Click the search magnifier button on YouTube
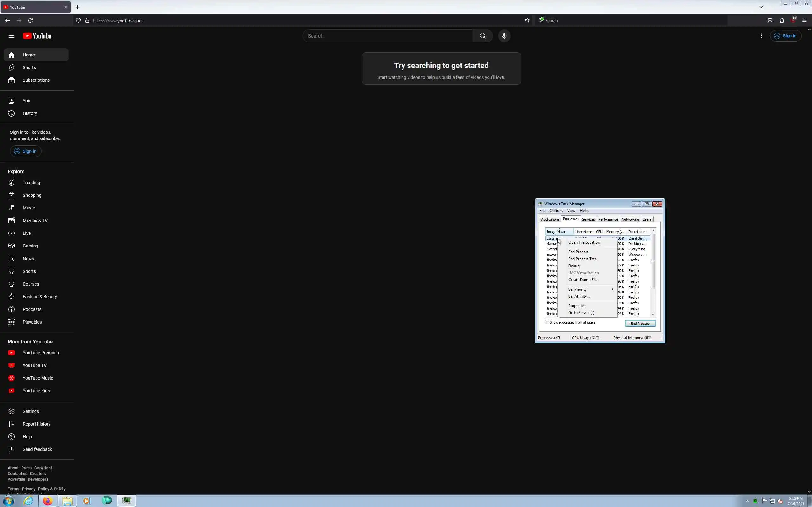This screenshot has width=812, height=507. tap(482, 36)
